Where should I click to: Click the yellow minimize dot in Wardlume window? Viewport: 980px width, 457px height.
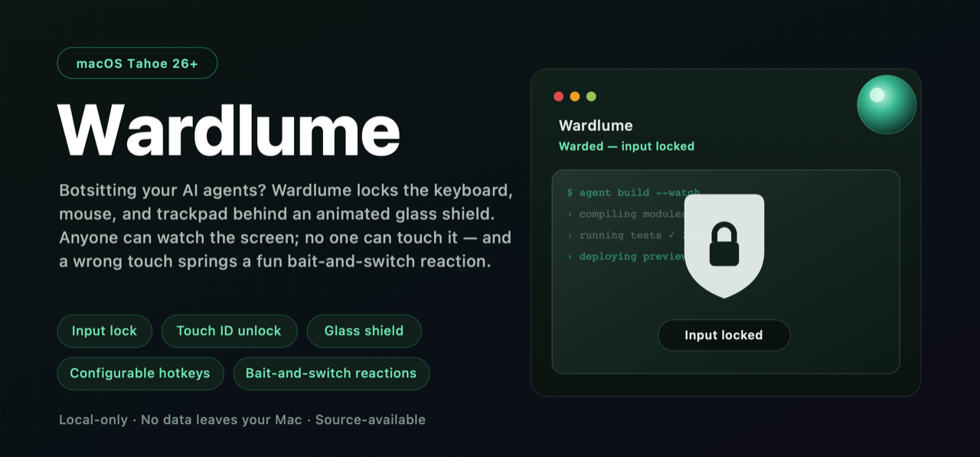pyautogui.click(x=575, y=96)
